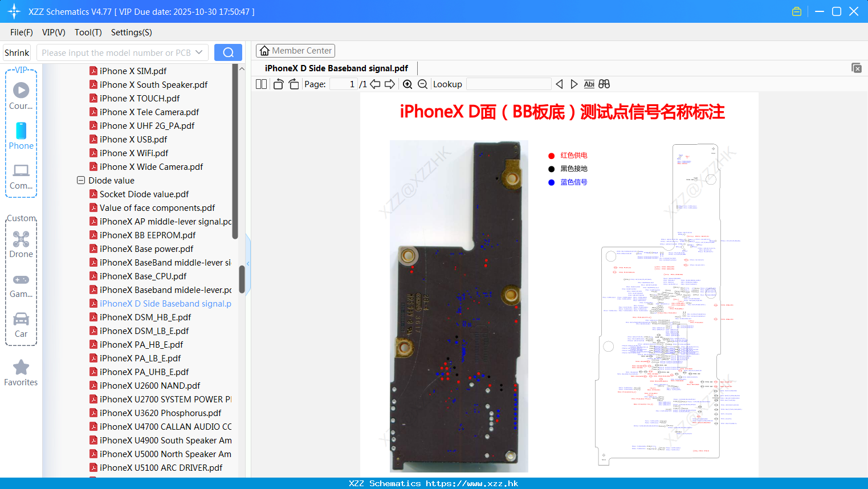The height and width of the screenshot is (489, 868).
Task: Toggle the two-page side panel view icon
Action: 261,84
